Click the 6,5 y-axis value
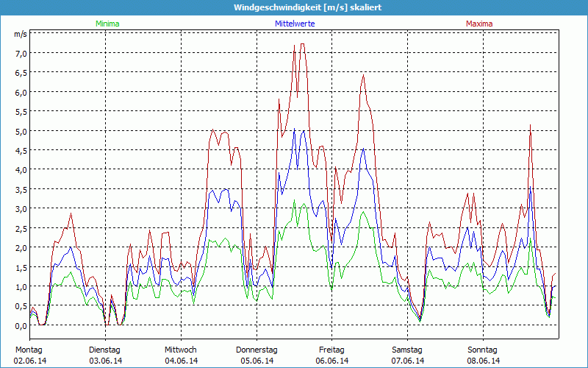588x368 pixels. pyautogui.click(x=21, y=73)
